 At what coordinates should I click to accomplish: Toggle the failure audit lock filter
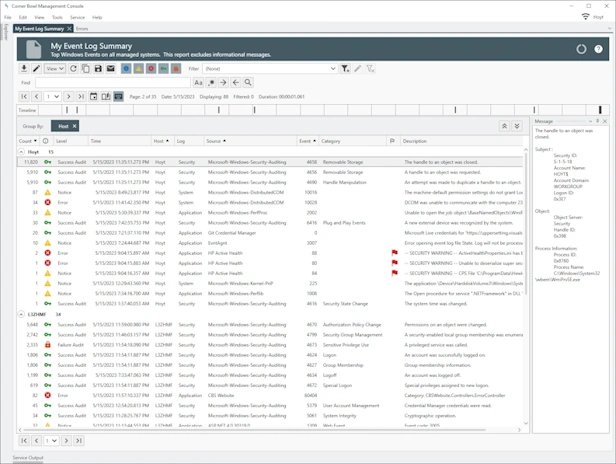click(176, 69)
